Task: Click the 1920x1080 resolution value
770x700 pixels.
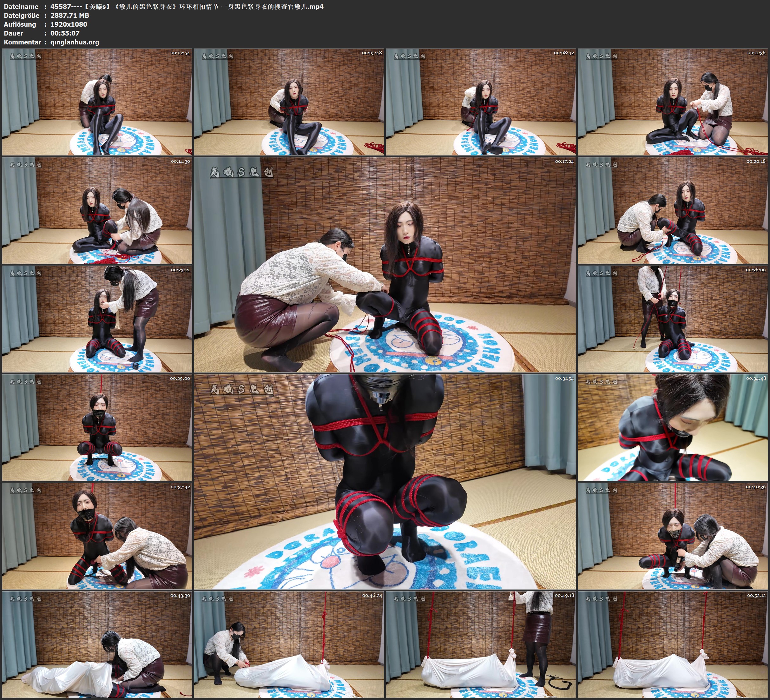Action: (69, 24)
